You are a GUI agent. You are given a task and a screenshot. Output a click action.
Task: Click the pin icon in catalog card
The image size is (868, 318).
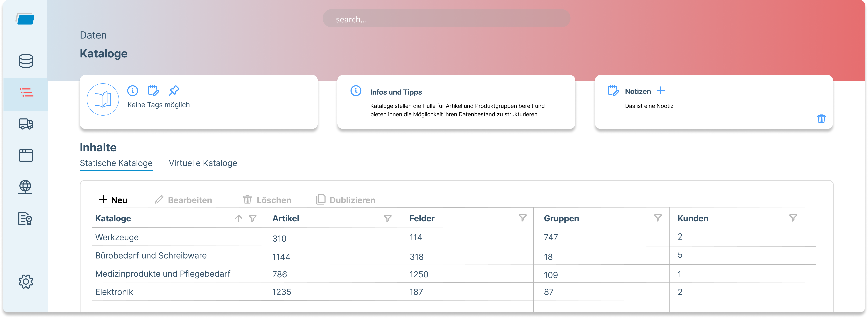tap(174, 90)
